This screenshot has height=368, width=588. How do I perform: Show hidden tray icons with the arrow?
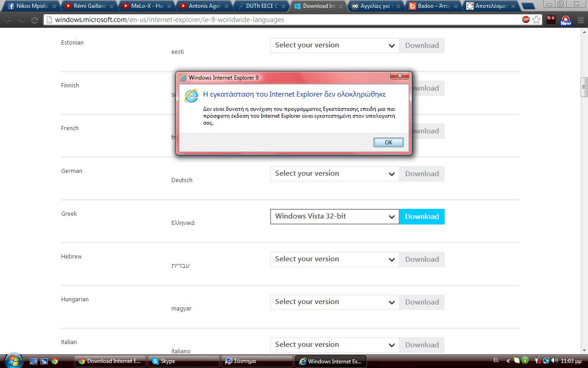click(508, 361)
